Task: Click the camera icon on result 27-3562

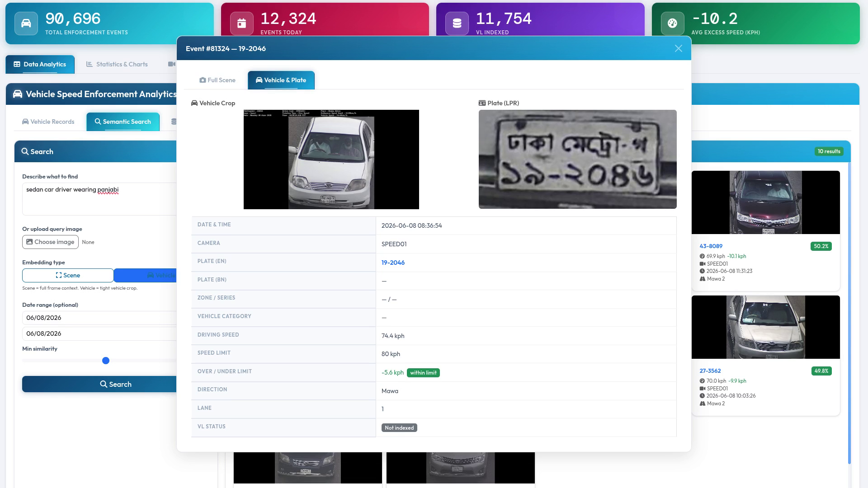Action: (x=703, y=389)
